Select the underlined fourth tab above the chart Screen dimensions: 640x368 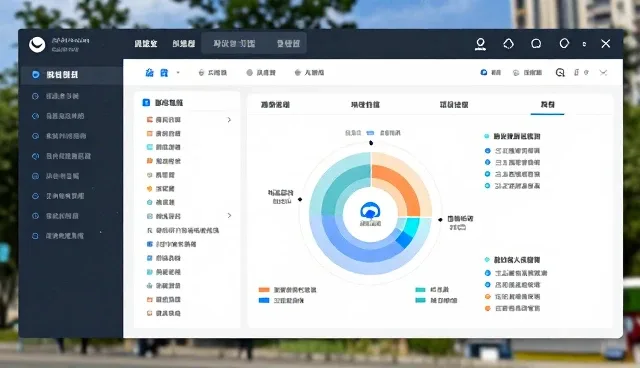pyautogui.click(x=547, y=105)
